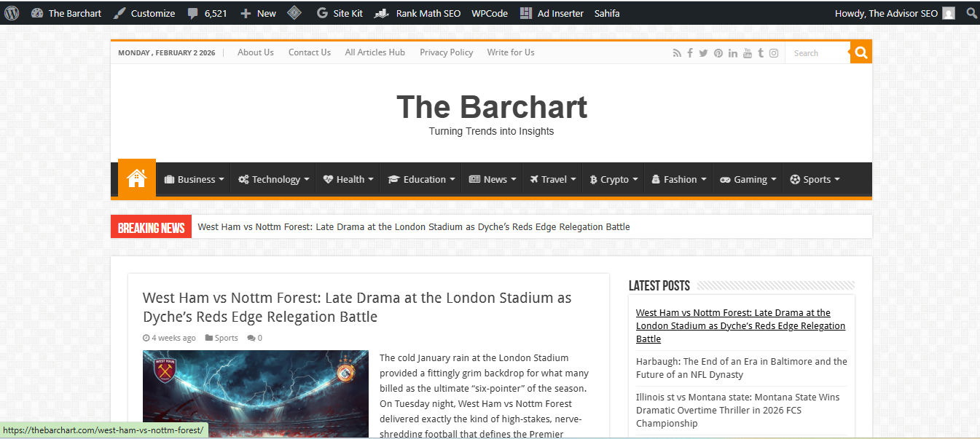Expand the Fashion category menu
980x439 pixels.
pos(678,179)
